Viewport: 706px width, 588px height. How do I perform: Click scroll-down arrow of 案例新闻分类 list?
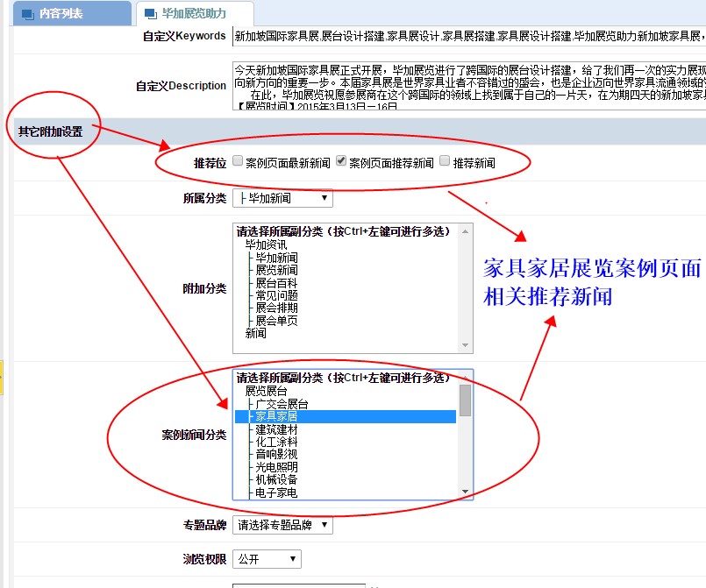point(466,492)
